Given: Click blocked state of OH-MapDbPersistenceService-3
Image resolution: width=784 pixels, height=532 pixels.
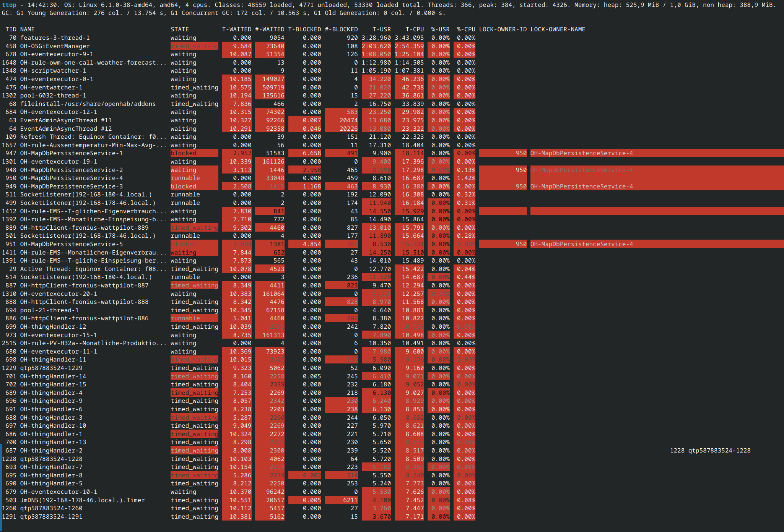Looking at the screenshot, I should [184, 187].
